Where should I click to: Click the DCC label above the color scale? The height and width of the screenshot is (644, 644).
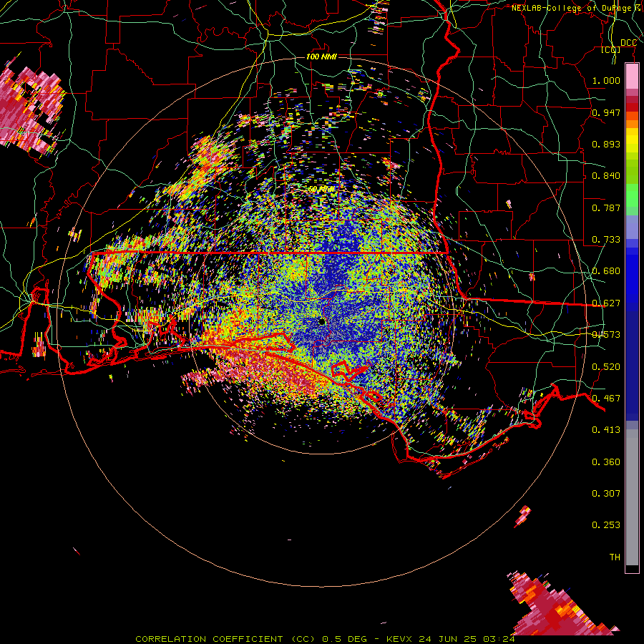coord(628,43)
